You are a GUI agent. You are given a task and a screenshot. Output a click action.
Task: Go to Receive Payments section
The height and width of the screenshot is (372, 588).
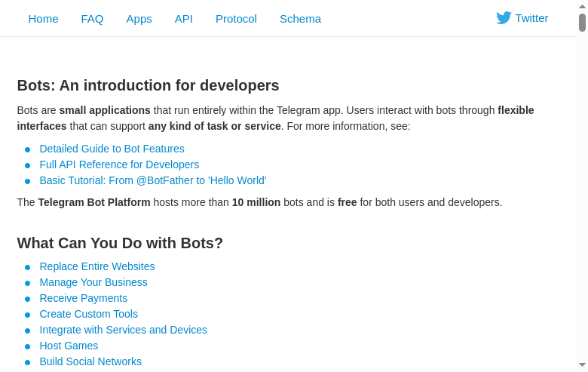(x=84, y=298)
